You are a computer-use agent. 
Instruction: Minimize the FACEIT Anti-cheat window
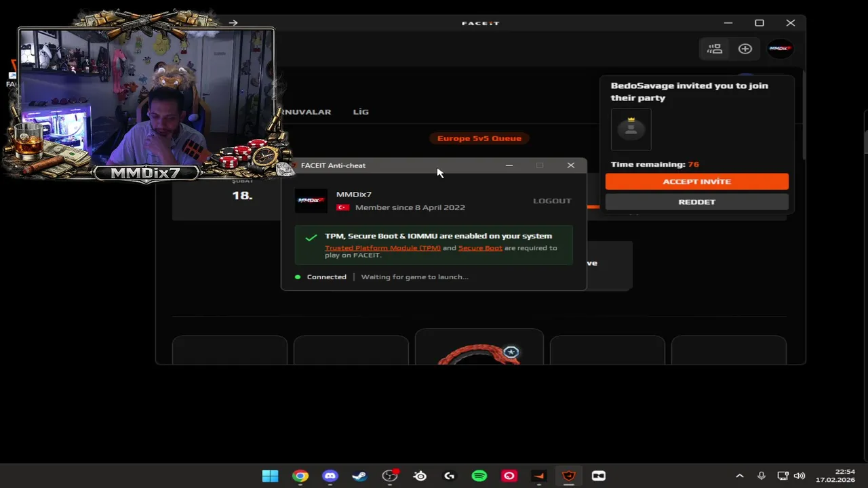[x=509, y=165]
